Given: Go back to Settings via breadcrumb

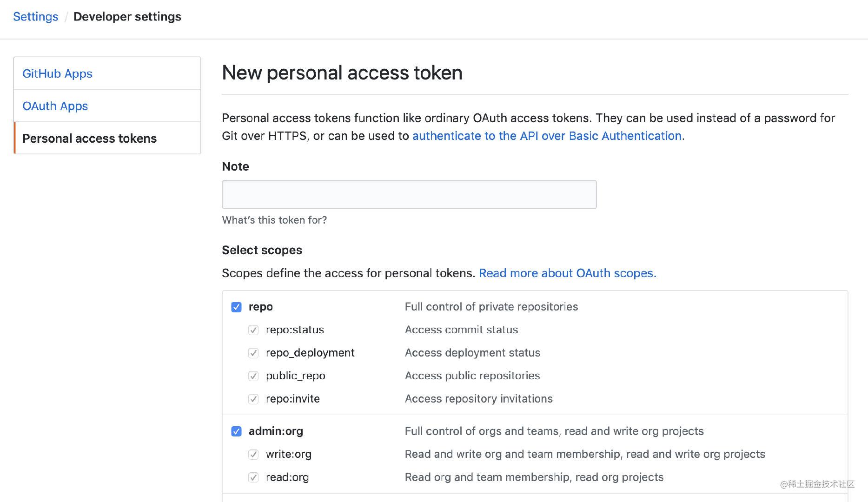Looking at the screenshot, I should coord(36,17).
